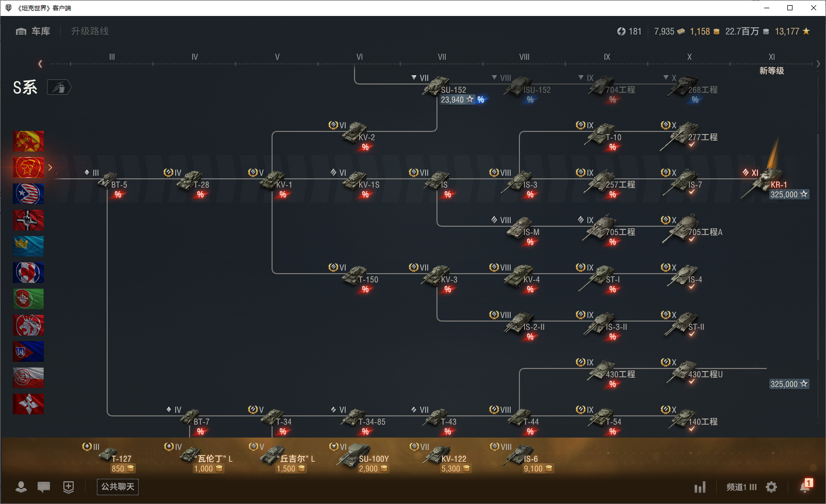
Task: Select premium tank SU-100Y for 2,900 gold
Action: tap(360, 458)
